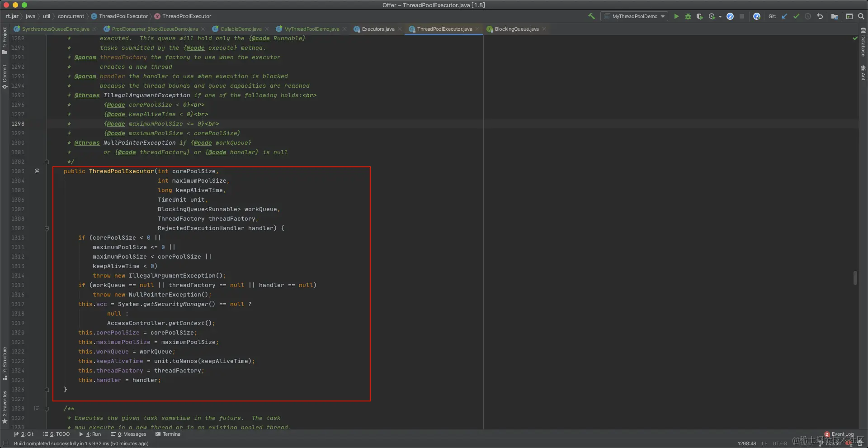Open the TODO tool window
This screenshot has height=448, width=868.
click(57, 434)
